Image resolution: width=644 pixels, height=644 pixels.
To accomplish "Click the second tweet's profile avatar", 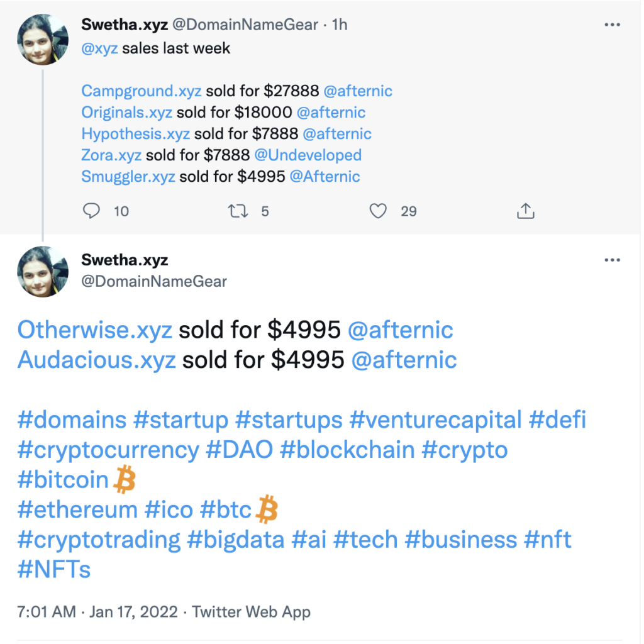I will [43, 272].
